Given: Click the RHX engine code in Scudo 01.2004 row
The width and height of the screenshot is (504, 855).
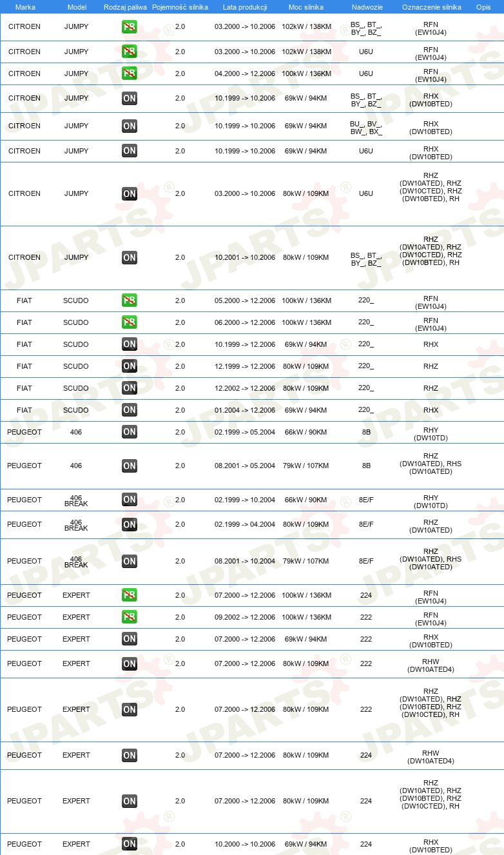Looking at the screenshot, I should click(x=431, y=410).
